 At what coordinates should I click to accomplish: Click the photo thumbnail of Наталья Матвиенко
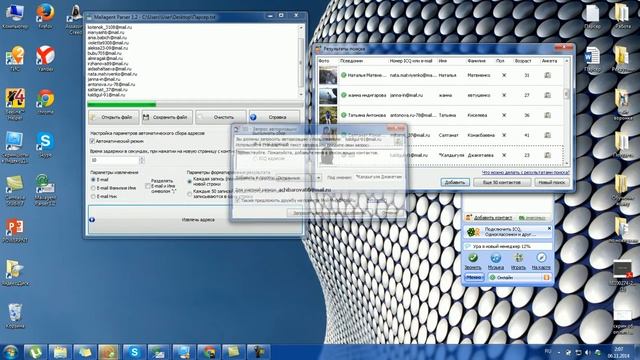pyautogui.click(x=328, y=75)
